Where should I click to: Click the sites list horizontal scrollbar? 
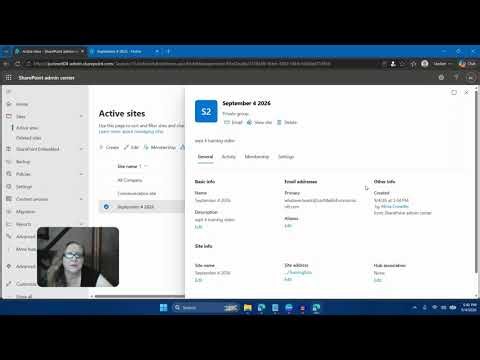tap(140, 296)
